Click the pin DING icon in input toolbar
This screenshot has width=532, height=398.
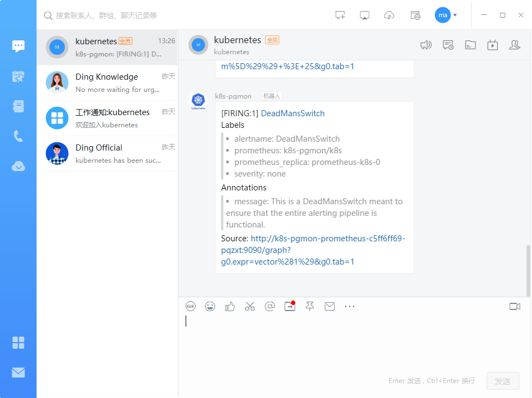[310, 307]
